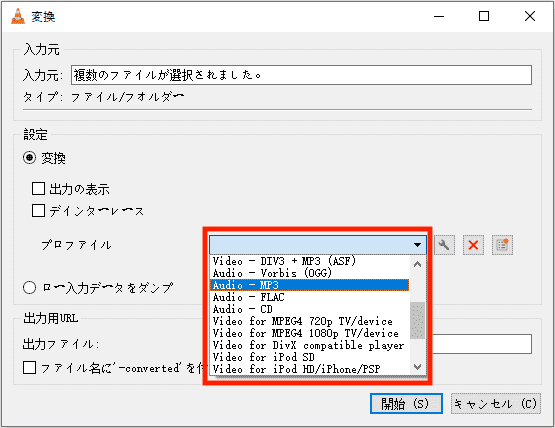Click scroll down arrow in profile list
This screenshot has height=428, width=555.
tap(417, 366)
